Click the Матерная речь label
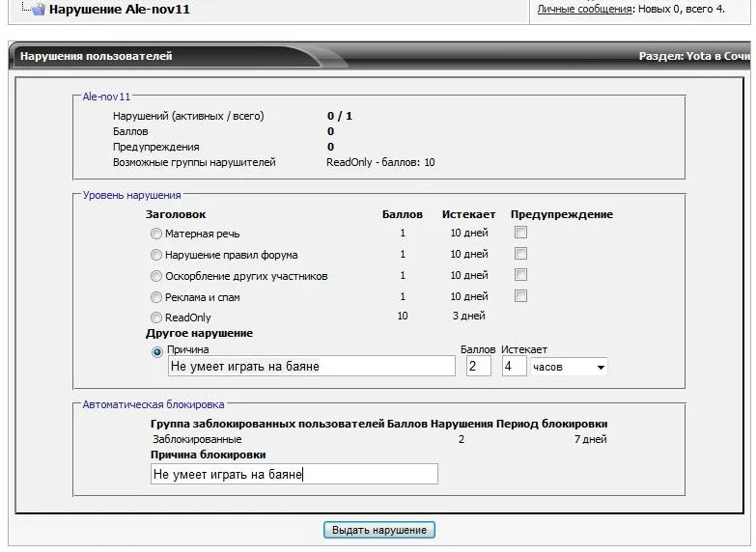Viewport: 756px width, 552px height. pyautogui.click(x=202, y=234)
